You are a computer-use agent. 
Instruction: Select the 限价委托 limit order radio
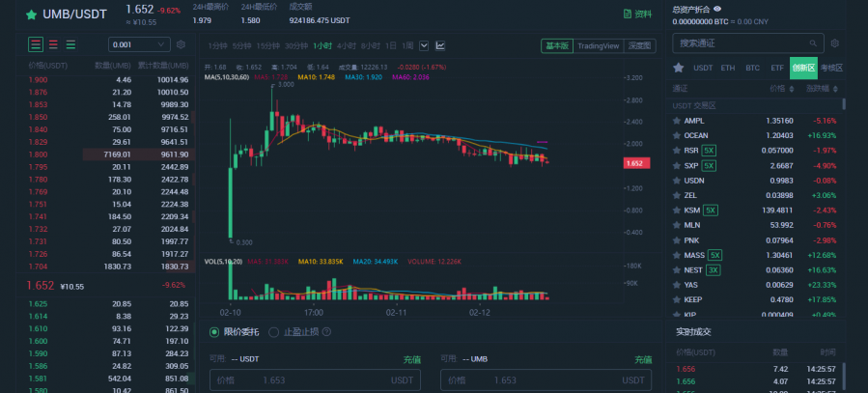[214, 332]
